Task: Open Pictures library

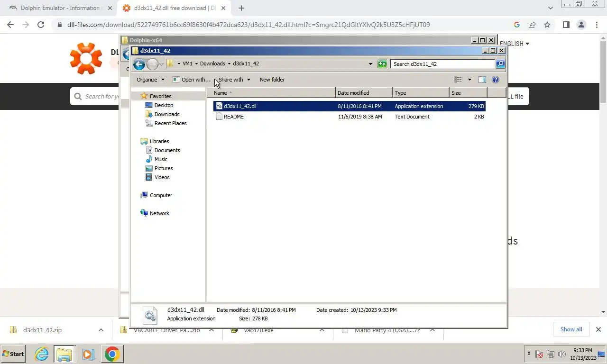Action: pyautogui.click(x=164, y=168)
